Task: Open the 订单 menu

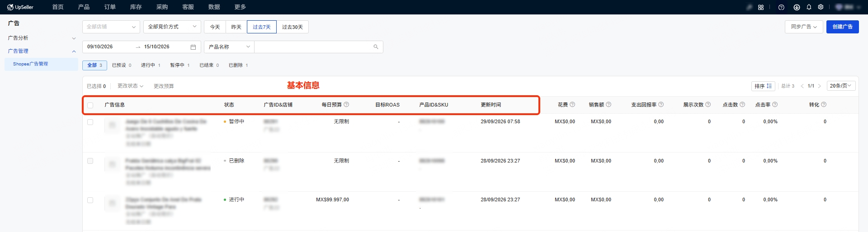Action: [110, 7]
